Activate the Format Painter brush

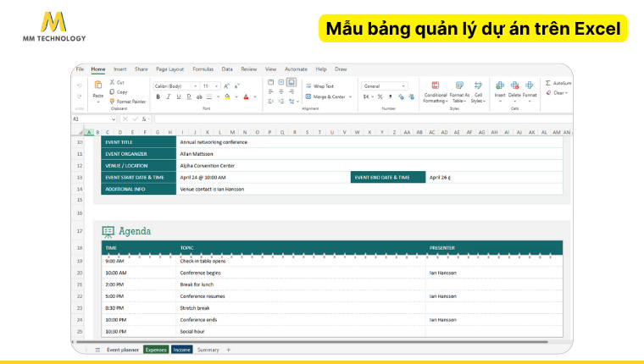pos(112,101)
